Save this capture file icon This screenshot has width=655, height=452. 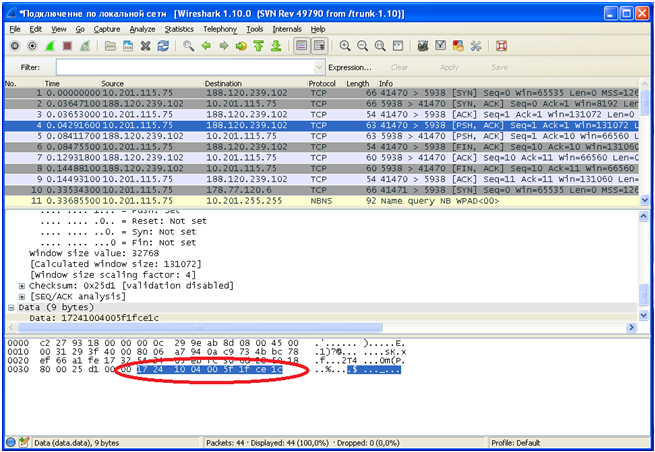click(128, 46)
